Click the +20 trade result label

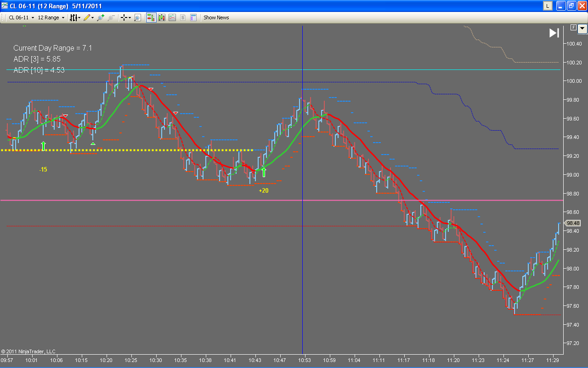point(264,190)
